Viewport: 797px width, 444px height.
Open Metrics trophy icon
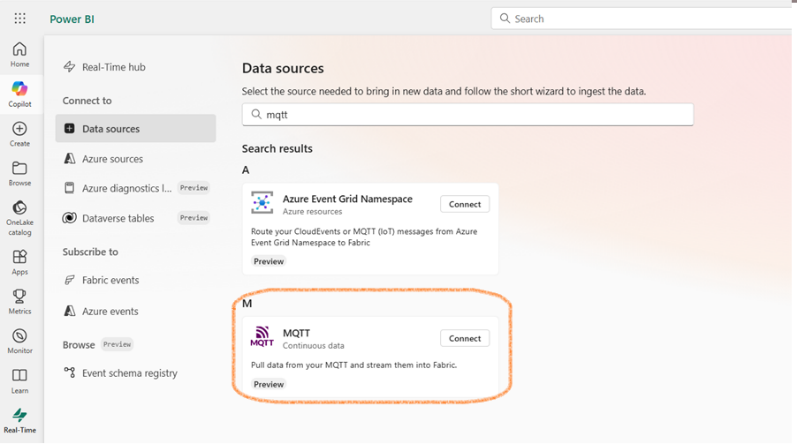pyautogui.click(x=20, y=302)
